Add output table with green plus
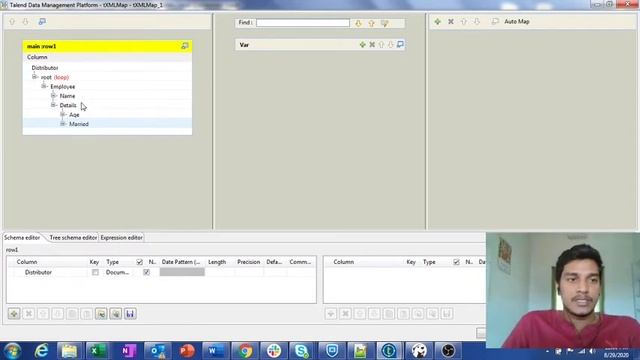 438,22
